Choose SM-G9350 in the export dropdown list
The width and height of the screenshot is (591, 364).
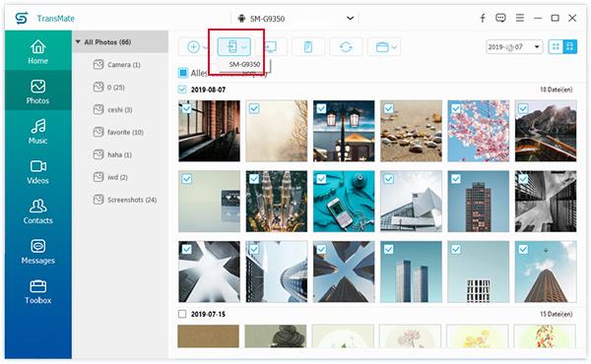pyautogui.click(x=244, y=64)
